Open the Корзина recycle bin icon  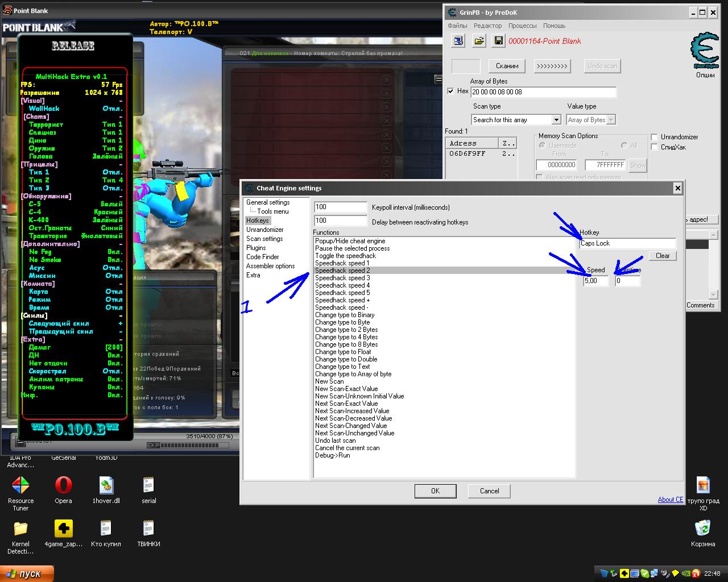tap(702, 529)
